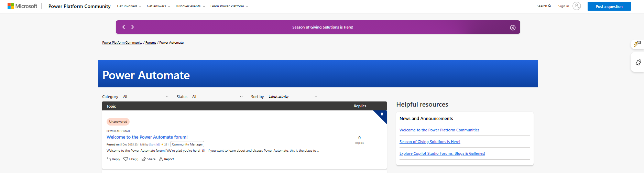The image size is (644, 173).
Task: Open the Status filter dropdown
Action: [217, 97]
